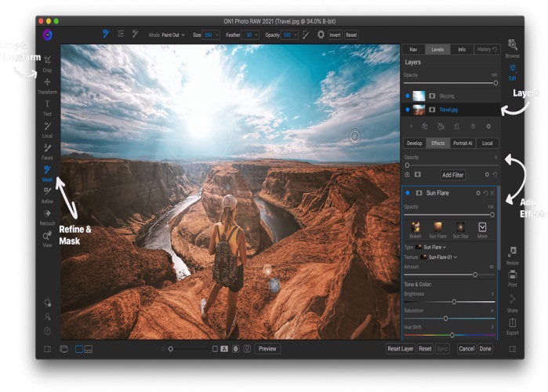Switch to the Develop tab

tap(414, 143)
